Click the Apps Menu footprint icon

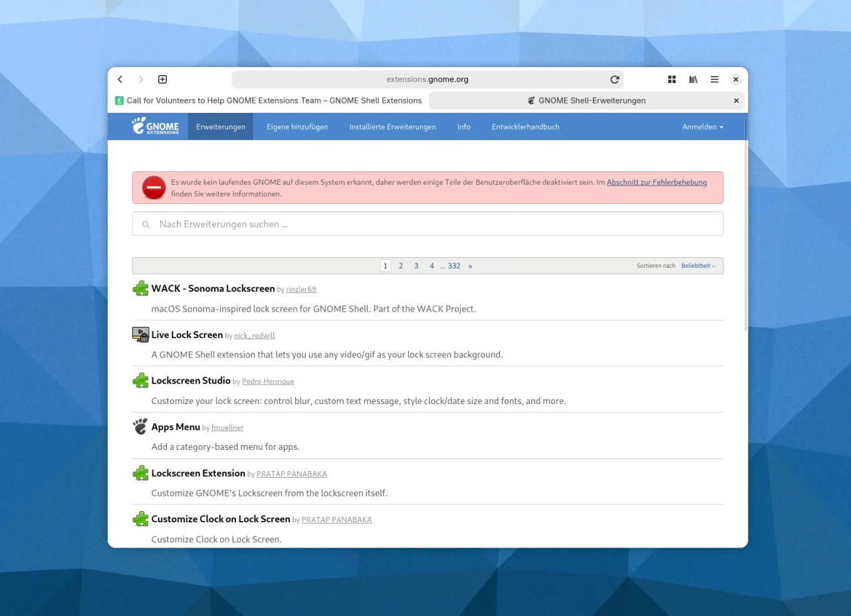click(x=140, y=427)
